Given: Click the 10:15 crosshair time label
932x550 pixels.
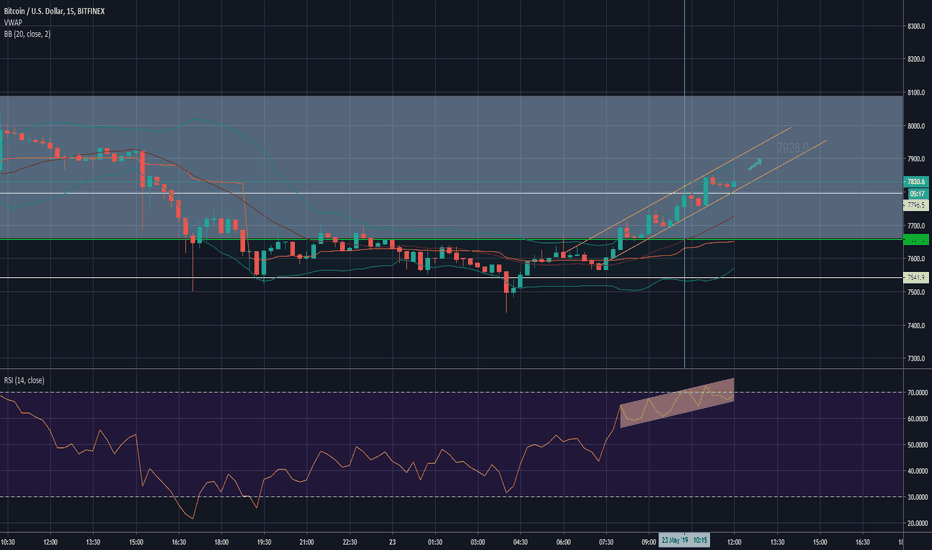Looking at the screenshot, I should pos(700,540).
